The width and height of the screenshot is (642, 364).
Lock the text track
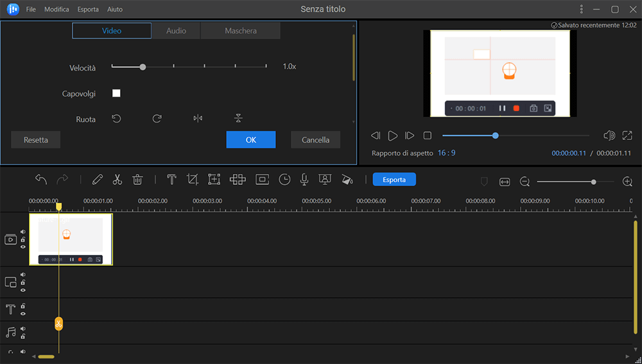click(23, 306)
